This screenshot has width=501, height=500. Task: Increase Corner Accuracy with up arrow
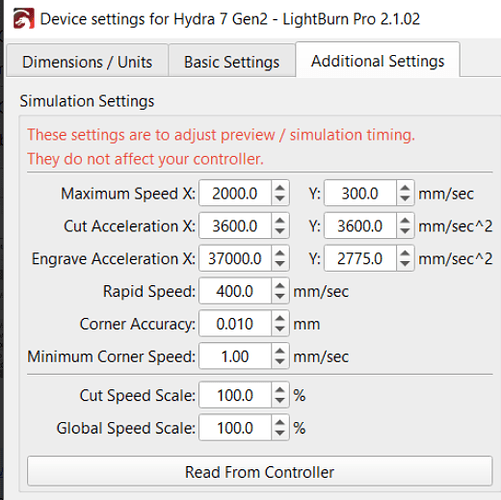tap(280, 318)
